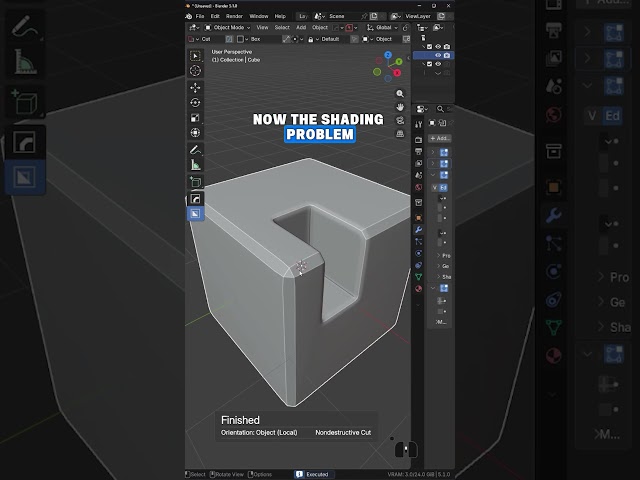Select the Measure ruler tool
Image resolution: width=640 pixels, height=480 pixels.
pyautogui.click(x=195, y=165)
